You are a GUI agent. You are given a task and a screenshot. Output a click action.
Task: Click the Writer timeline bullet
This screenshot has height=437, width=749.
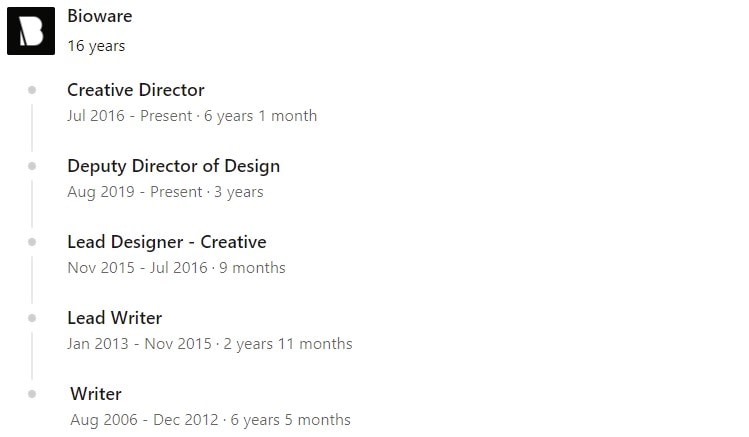click(32, 394)
